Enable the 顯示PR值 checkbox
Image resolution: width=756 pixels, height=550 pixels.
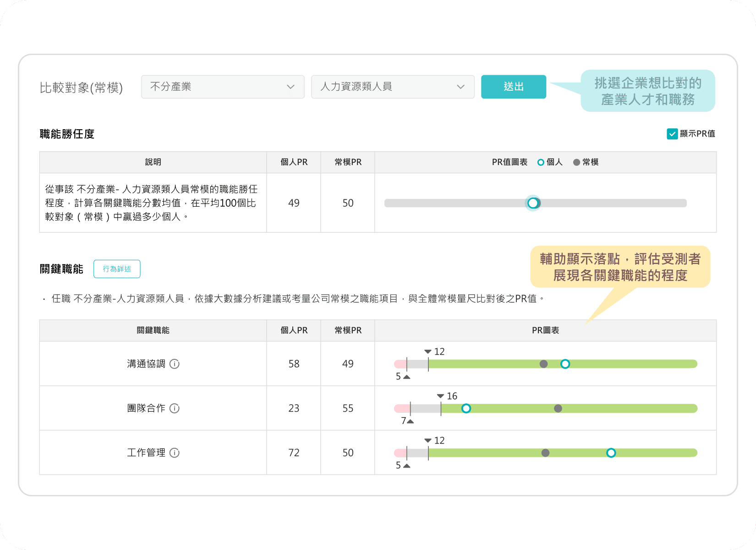(672, 134)
